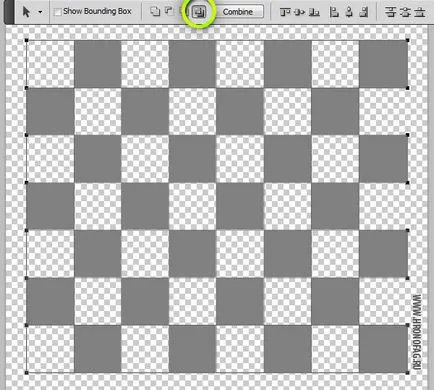This screenshot has height=390, width=434.
Task: Enable the Show Bounding Box checkbox
Action: point(58,12)
